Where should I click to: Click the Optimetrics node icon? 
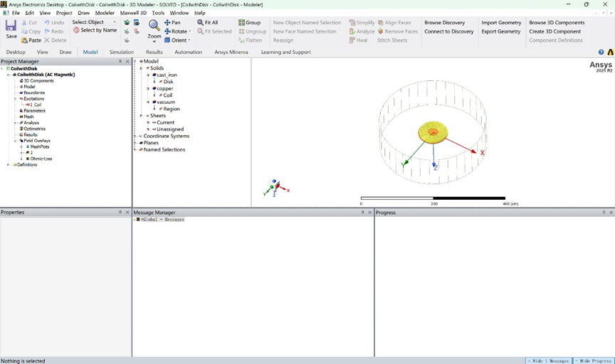coord(21,129)
